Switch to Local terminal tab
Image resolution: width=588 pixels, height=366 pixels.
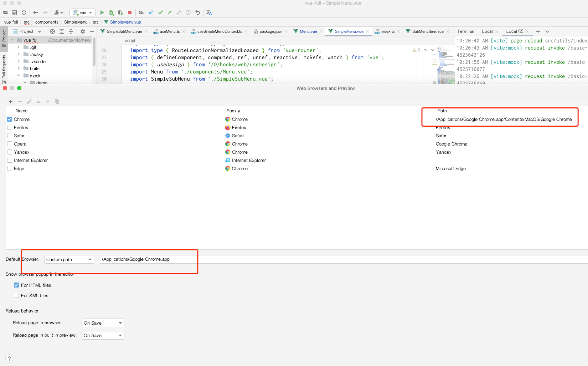point(487,31)
